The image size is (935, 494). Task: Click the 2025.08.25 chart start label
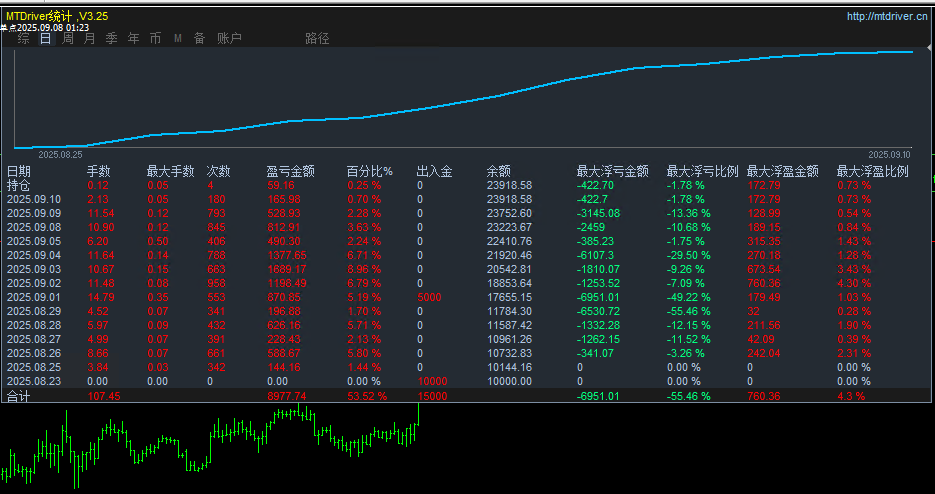[x=60, y=155]
